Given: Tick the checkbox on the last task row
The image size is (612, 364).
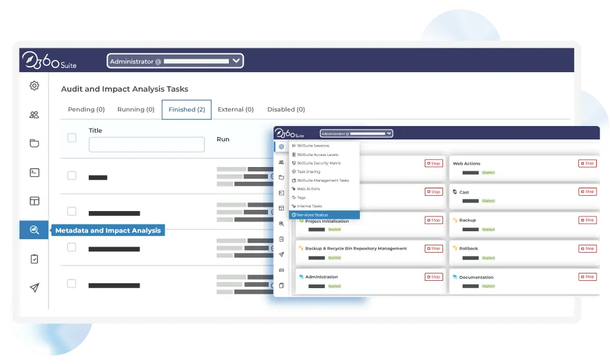Looking at the screenshot, I should pos(72,283).
